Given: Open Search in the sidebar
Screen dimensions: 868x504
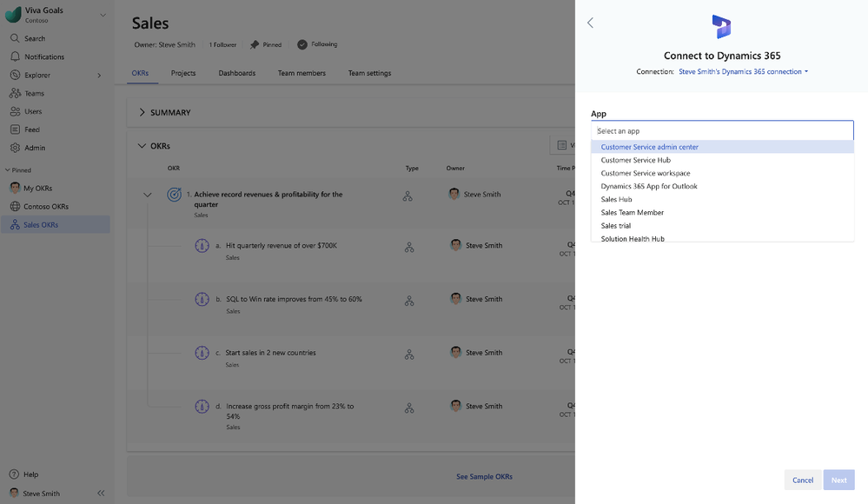Looking at the screenshot, I should click(x=35, y=38).
